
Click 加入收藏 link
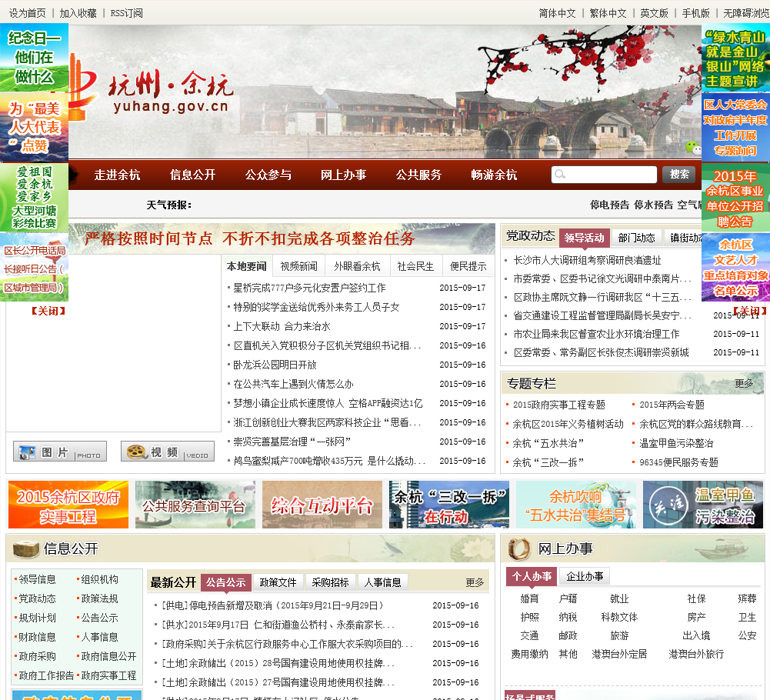tap(78, 13)
